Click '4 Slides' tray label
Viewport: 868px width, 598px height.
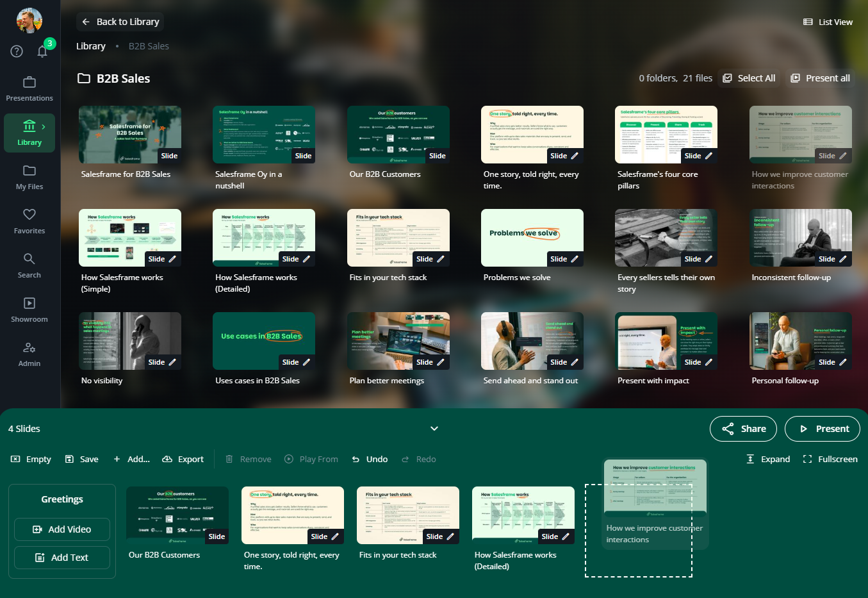point(24,429)
